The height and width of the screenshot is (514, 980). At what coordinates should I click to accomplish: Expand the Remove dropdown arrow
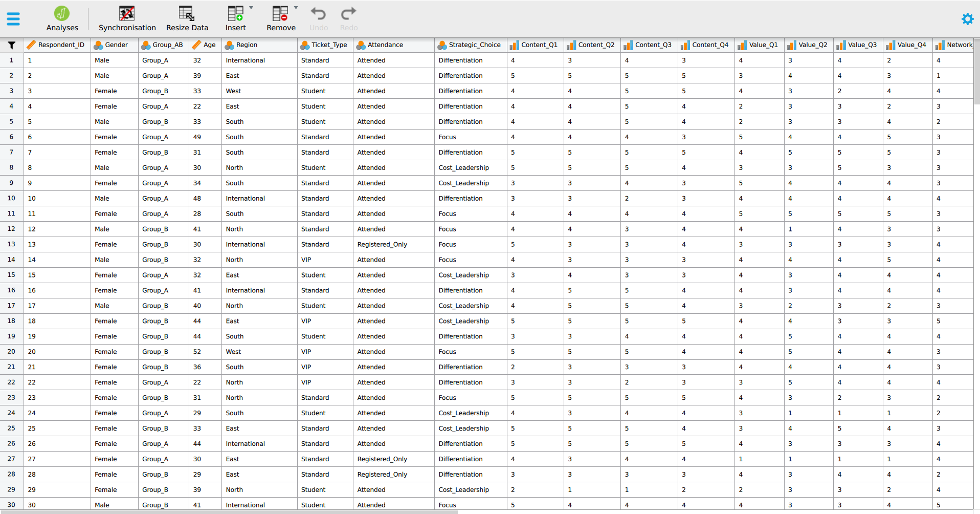296,8
